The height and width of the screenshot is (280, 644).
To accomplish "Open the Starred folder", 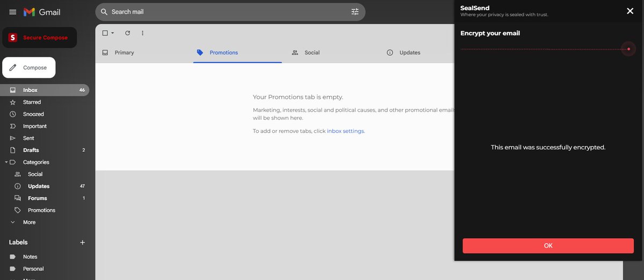I will click(45, 102).
